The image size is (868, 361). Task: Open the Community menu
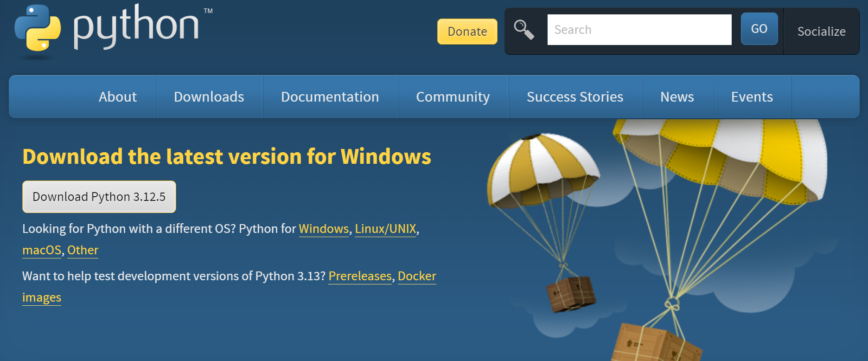(453, 97)
